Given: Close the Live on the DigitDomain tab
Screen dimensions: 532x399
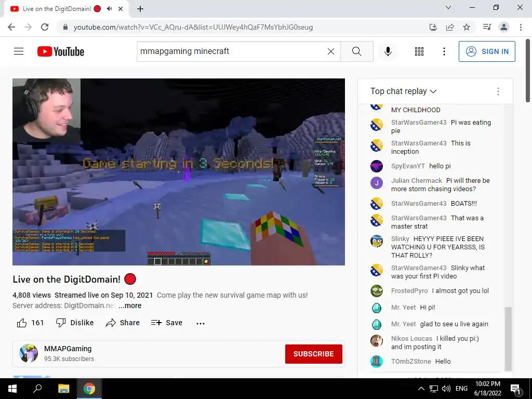Looking at the screenshot, I should (121, 9).
